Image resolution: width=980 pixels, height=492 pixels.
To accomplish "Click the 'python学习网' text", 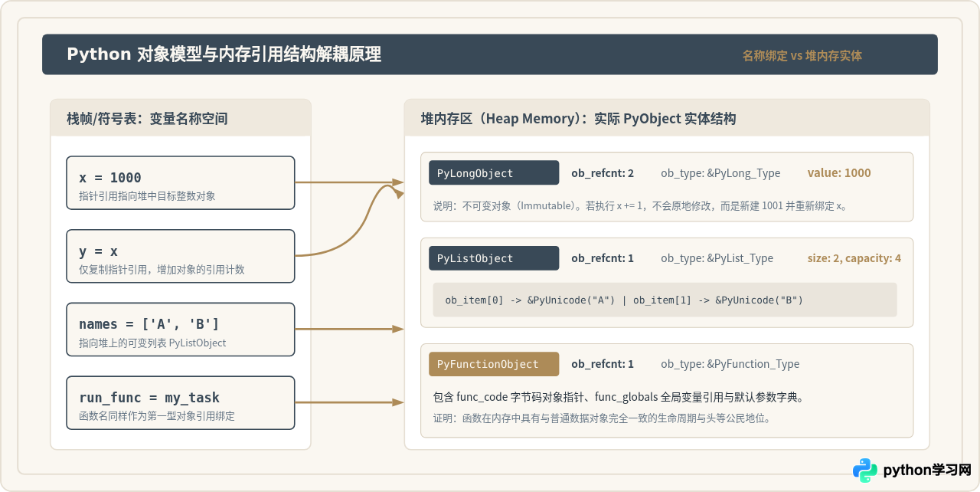I will [927, 470].
